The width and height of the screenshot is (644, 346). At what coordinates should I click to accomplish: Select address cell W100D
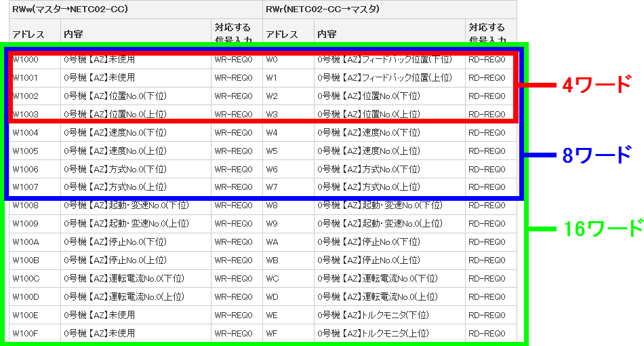(35, 296)
